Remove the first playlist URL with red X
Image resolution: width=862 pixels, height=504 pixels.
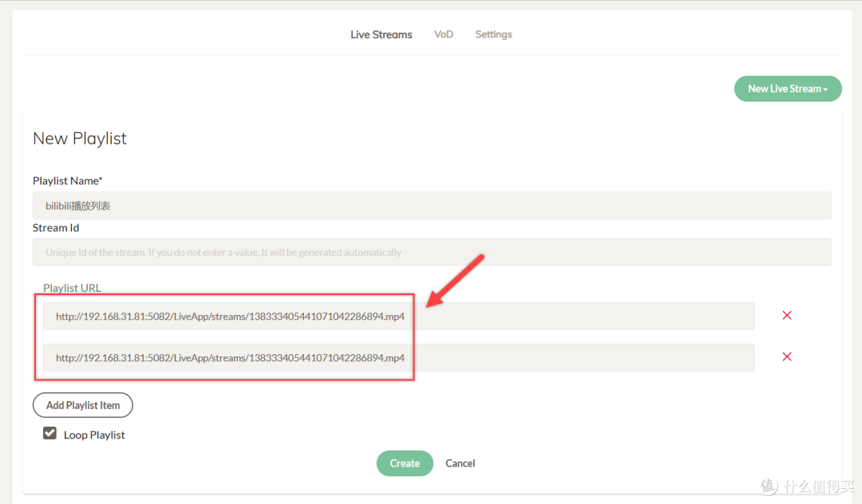coord(786,316)
